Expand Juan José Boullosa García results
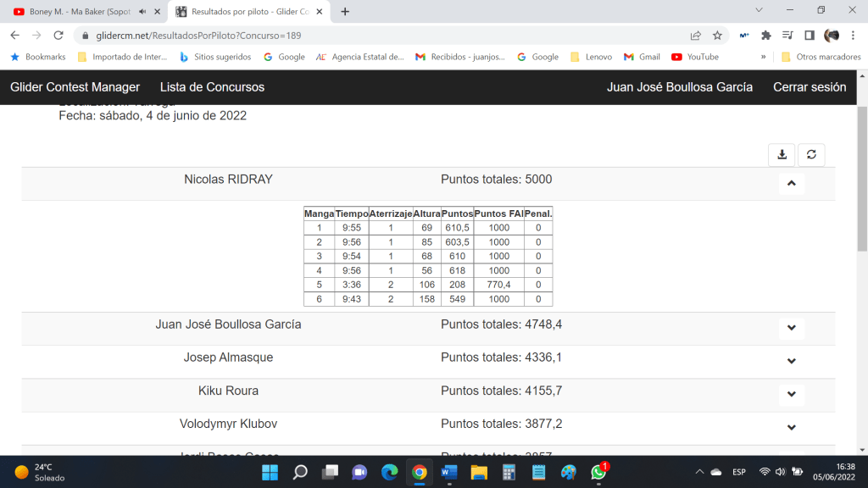Image resolution: width=868 pixels, height=488 pixels. pyautogui.click(x=791, y=328)
